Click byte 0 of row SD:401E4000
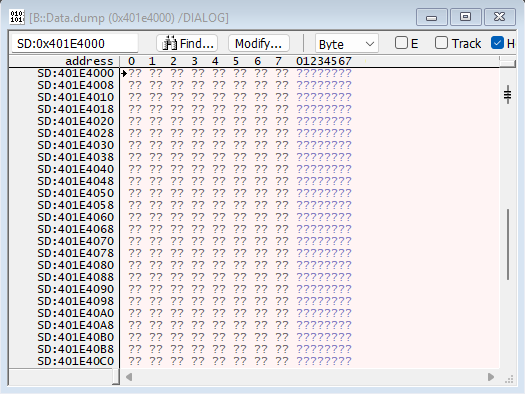Viewport: 525px width, 394px height. [x=135, y=73]
